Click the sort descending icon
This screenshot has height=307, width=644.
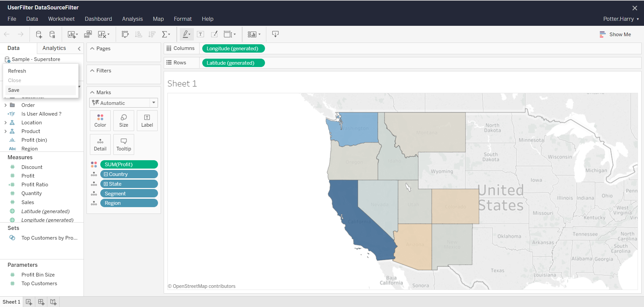[x=152, y=34]
